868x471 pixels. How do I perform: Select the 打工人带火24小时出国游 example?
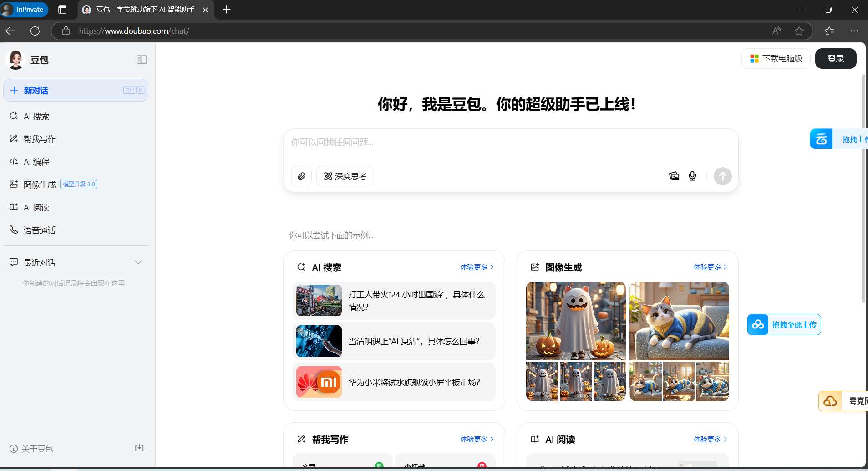pyautogui.click(x=394, y=301)
